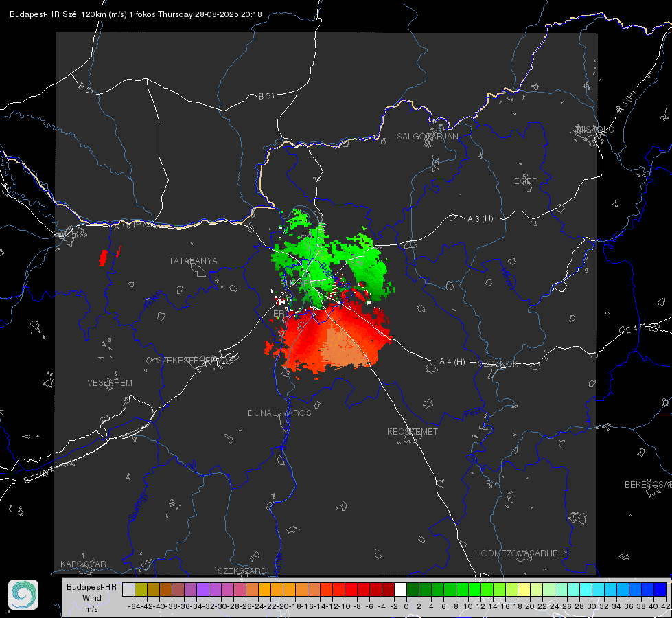Click the BUDAPEST city label

coord(301,284)
